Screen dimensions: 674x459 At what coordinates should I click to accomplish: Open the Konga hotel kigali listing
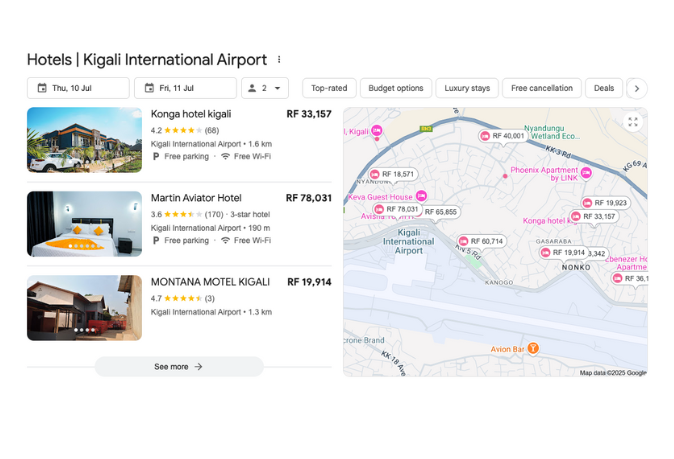point(191,114)
